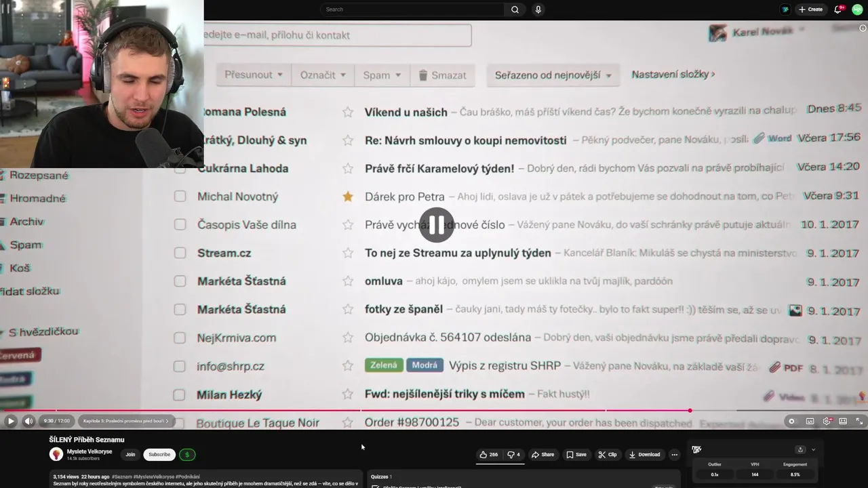868x488 pixels.
Task: Click the extension panel share/export icon
Action: (800, 449)
